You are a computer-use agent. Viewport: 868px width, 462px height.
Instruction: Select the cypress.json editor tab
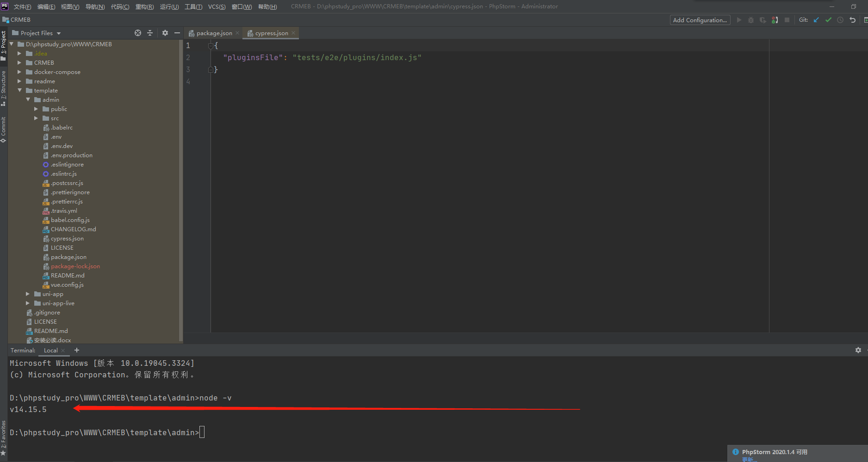(272, 33)
